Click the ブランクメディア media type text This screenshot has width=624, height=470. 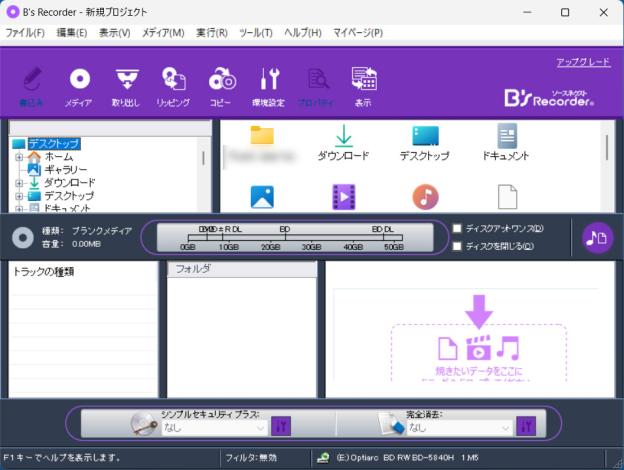(x=102, y=231)
